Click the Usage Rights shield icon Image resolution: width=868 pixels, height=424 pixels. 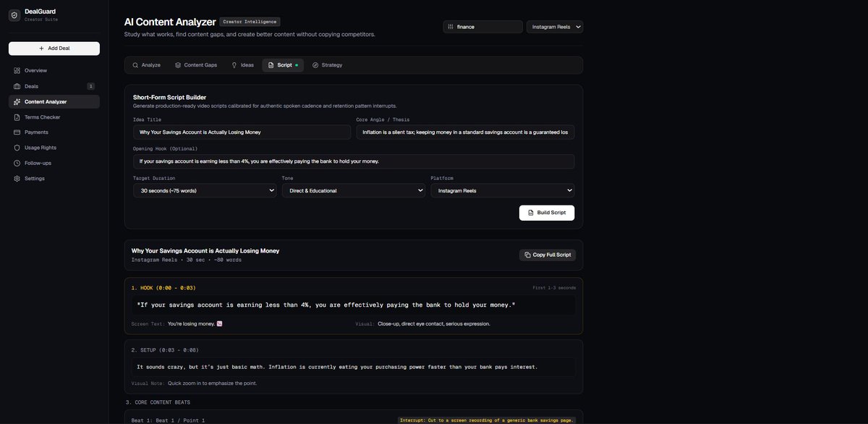pyautogui.click(x=17, y=148)
